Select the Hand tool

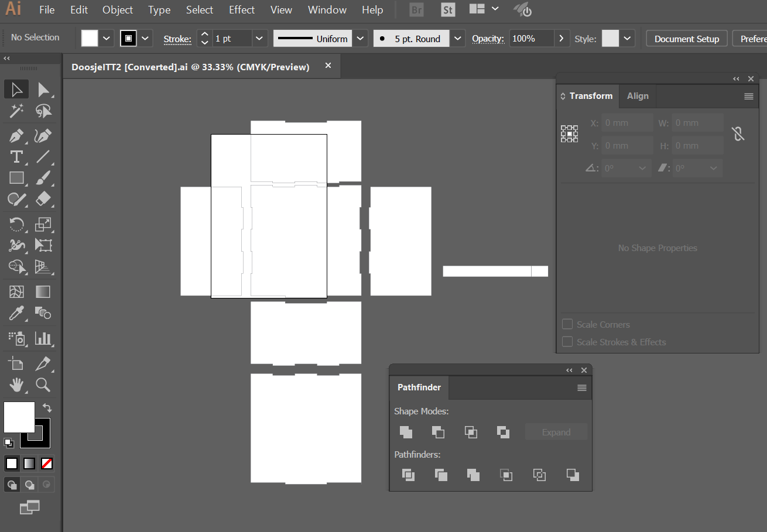[16, 385]
